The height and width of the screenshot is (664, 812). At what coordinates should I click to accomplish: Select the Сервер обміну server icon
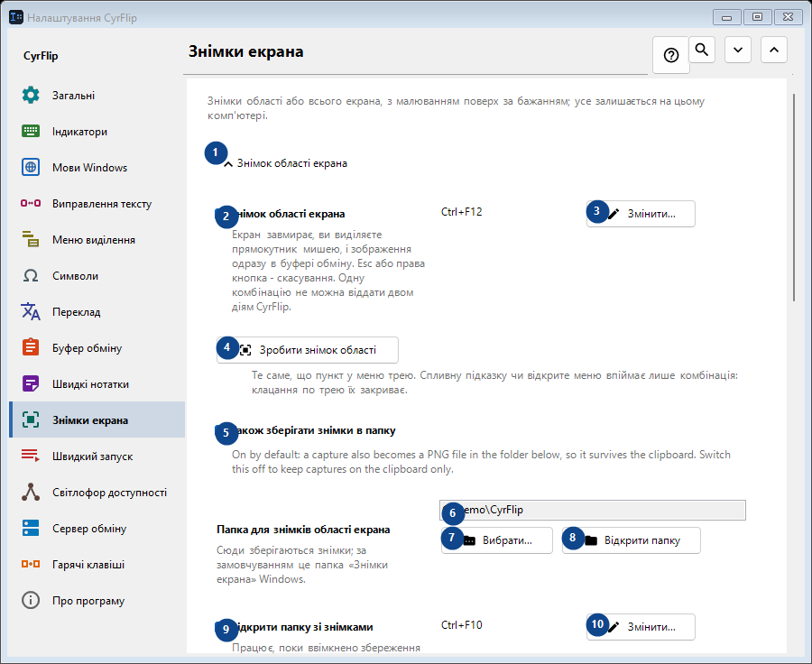click(31, 529)
